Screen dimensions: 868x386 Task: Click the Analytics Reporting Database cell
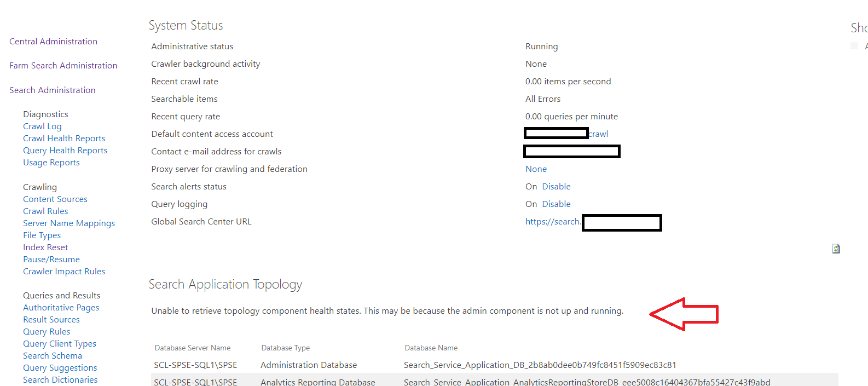pos(318,382)
